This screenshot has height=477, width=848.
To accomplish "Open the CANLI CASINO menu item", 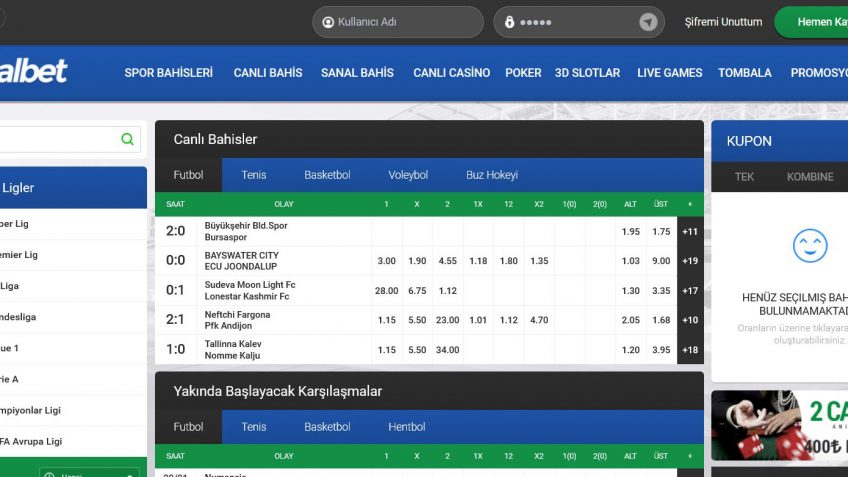I will (451, 73).
